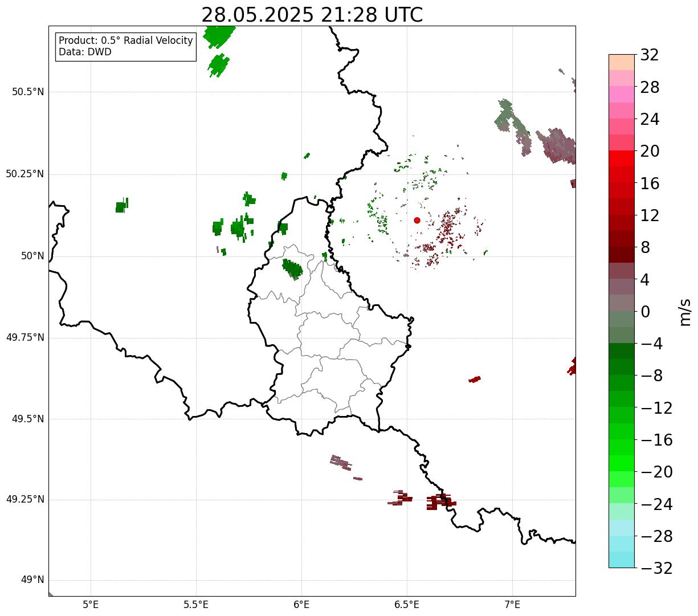Screen dimensions: 698x616
Task: Click the latitude label "49°N"
Action: pos(32,580)
